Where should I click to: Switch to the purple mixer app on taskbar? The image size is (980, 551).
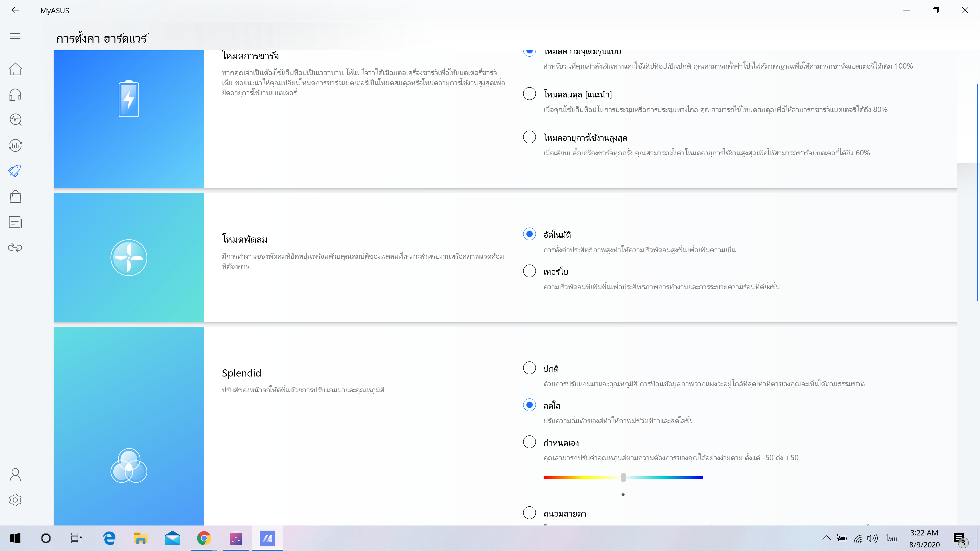point(236,538)
